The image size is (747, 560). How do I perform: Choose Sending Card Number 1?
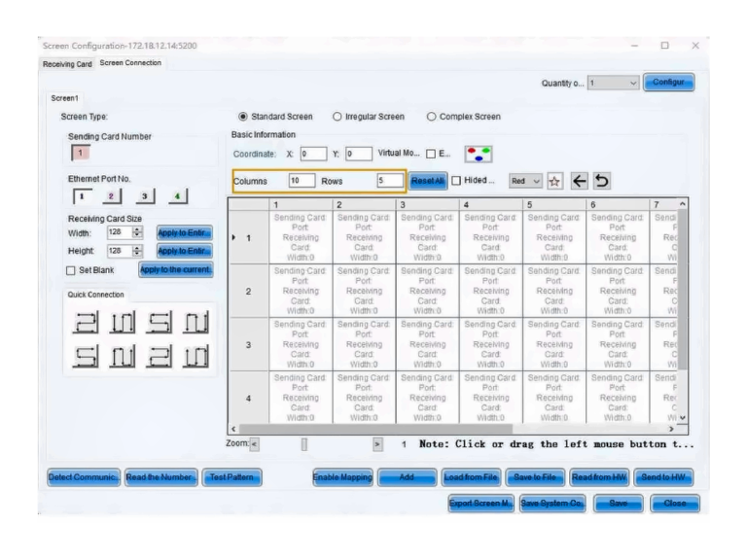click(81, 153)
